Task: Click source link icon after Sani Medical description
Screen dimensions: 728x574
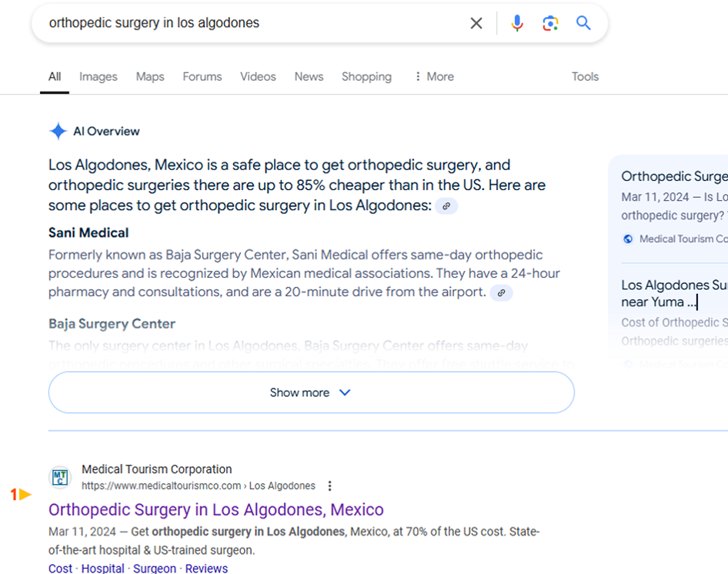Action: (501, 293)
